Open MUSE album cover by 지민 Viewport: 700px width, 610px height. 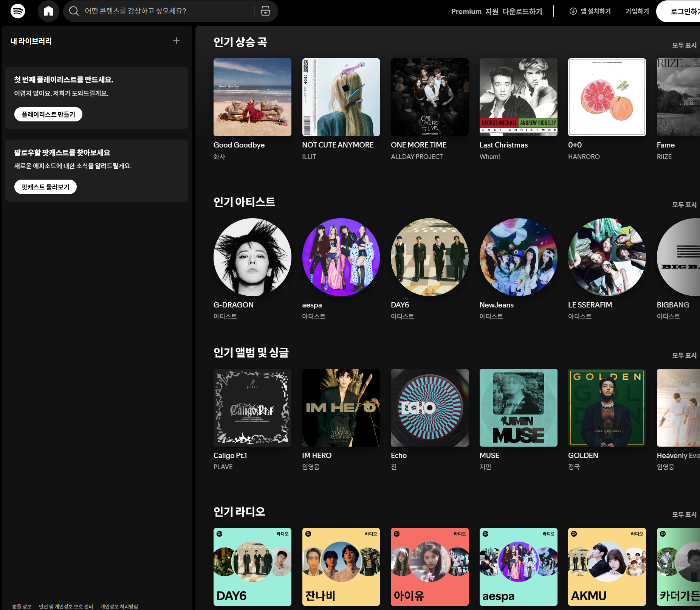pyautogui.click(x=519, y=408)
